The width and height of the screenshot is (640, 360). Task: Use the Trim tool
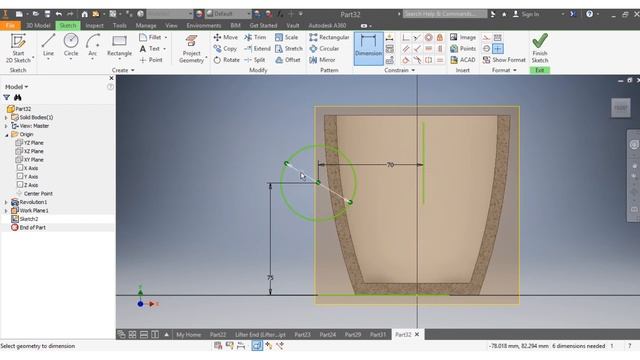255,37
